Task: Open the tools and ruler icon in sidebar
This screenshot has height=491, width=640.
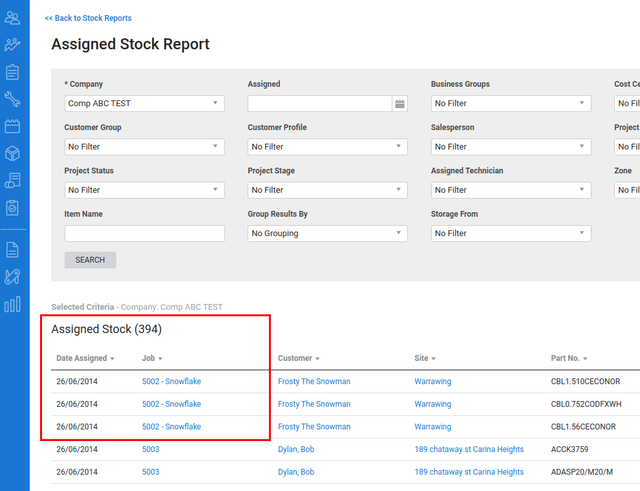Action: pos(12,277)
